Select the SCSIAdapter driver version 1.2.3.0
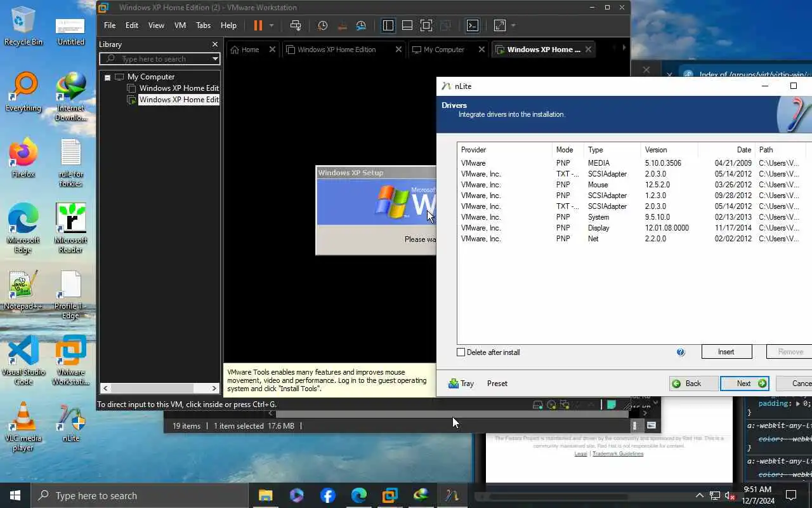This screenshot has height=508, width=812. [634, 196]
